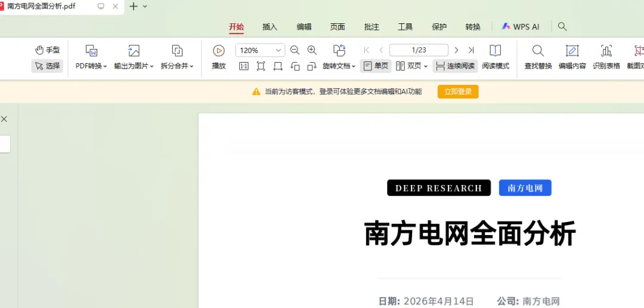Image resolution: width=644 pixels, height=308 pixels.
Task: Toggle double page (双页) view
Action: pos(408,66)
